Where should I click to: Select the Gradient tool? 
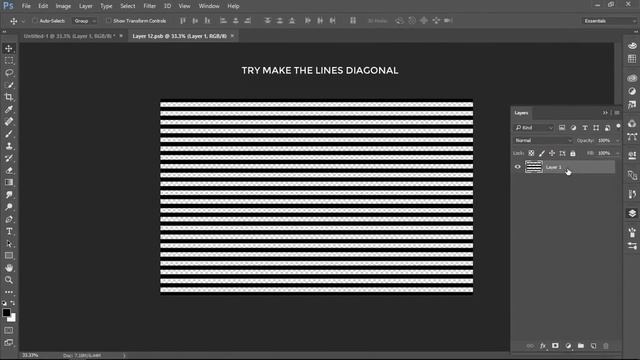point(9,182)
